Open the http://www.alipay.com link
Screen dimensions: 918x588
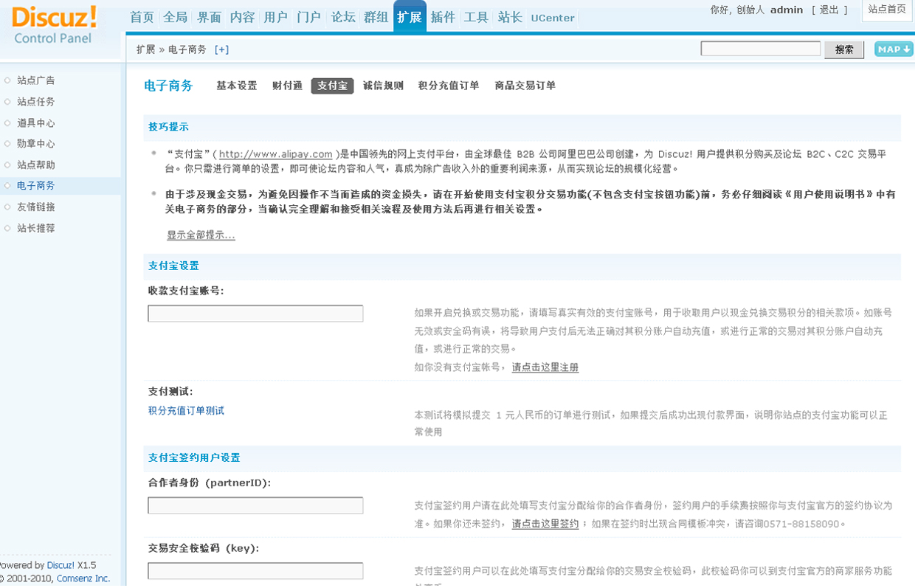(276, 154)
